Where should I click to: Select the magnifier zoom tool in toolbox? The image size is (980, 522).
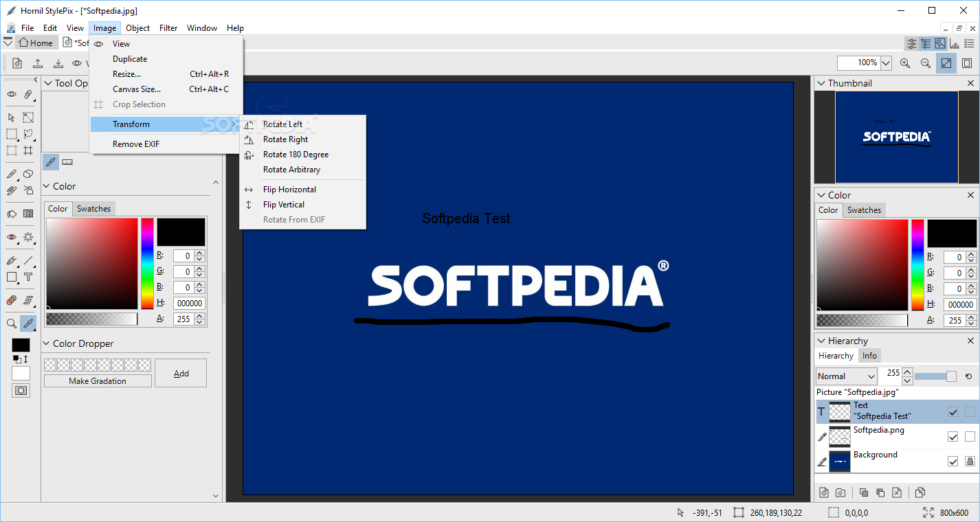[x=12, y=323]
